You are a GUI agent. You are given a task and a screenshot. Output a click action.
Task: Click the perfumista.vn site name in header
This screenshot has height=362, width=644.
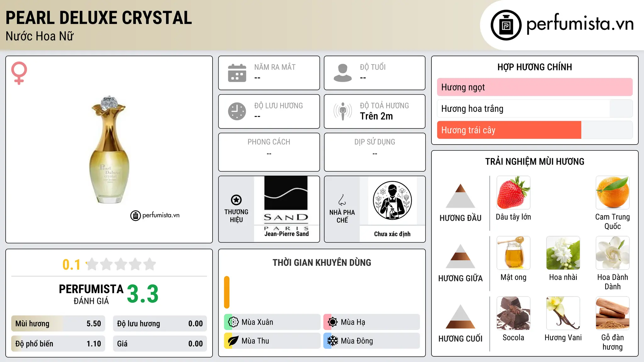[x=580, y=24]
